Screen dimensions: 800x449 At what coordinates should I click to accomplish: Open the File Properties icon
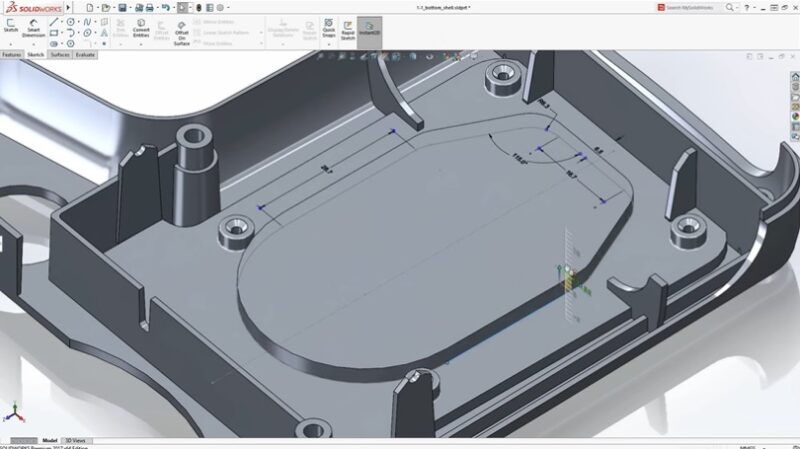210,8
